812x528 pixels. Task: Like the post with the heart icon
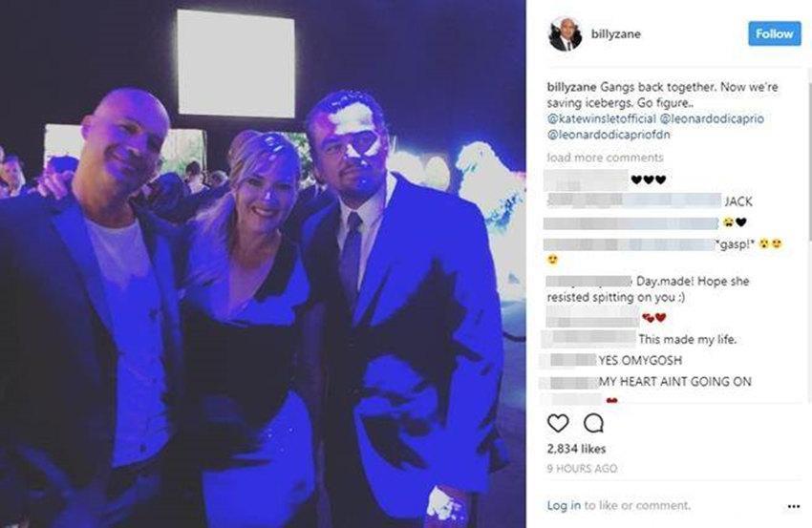[558, 423]
